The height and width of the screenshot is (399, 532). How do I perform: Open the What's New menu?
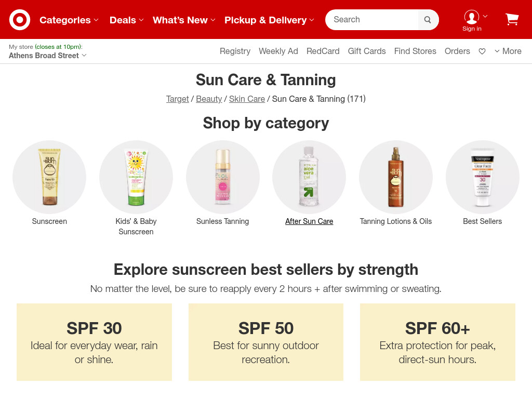tap(184, 20)
